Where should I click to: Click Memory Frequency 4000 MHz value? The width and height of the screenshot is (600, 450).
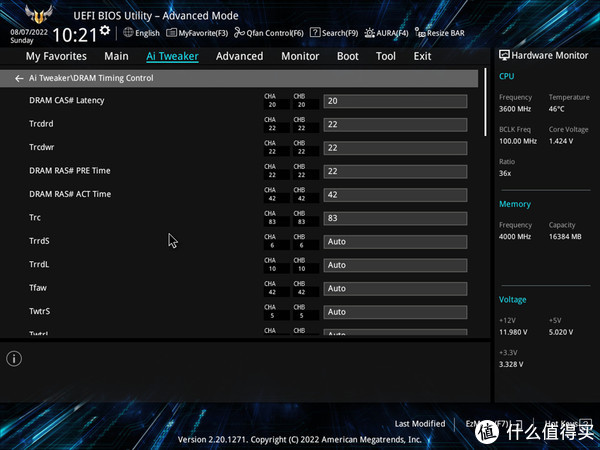pos(515,237)
